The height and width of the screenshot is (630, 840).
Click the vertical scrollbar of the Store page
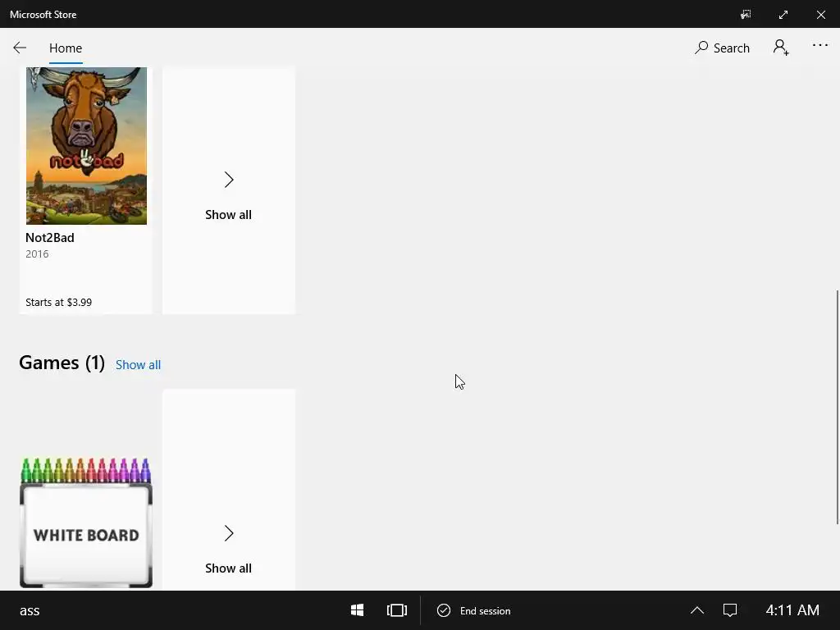[837, 407]
